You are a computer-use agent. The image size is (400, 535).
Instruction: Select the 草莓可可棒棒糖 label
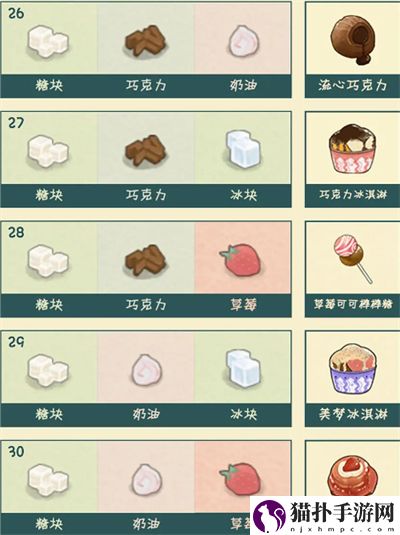point(353,304)
